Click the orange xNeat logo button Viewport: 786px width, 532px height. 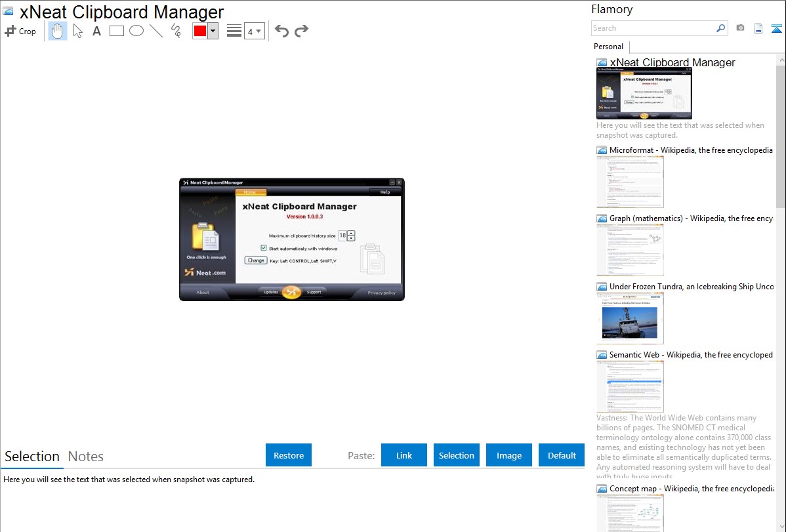point(292,292)
